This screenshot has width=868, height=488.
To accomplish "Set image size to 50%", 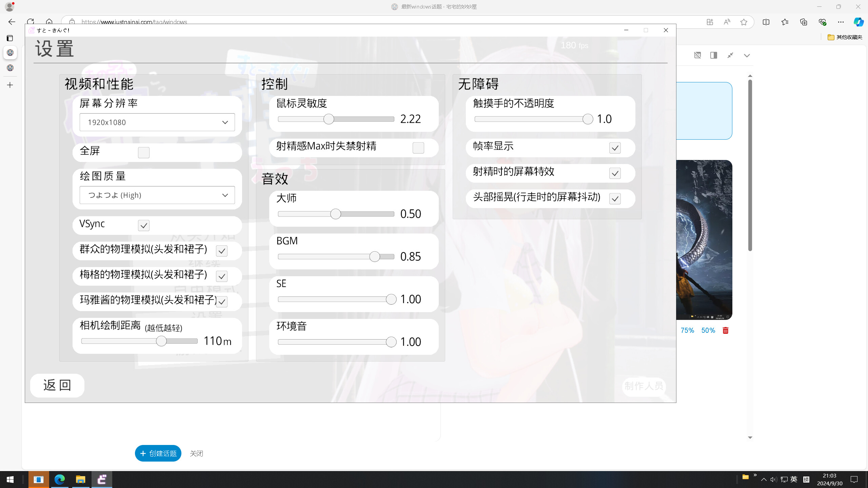I will [x=708, y=330].
